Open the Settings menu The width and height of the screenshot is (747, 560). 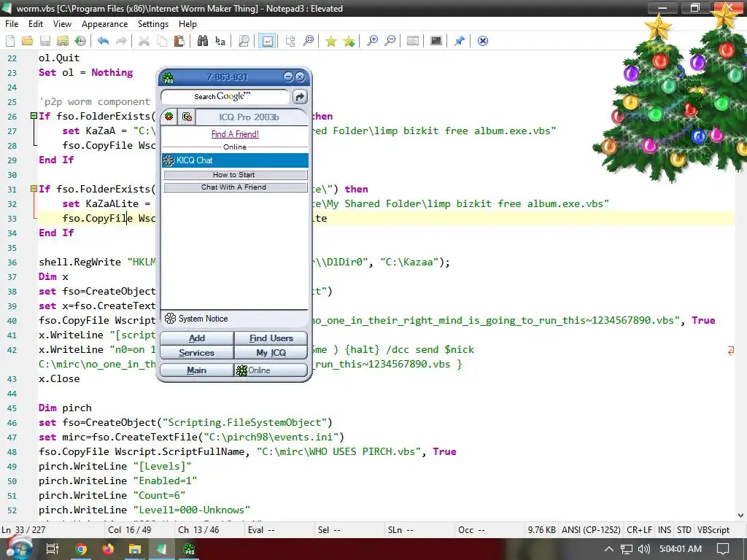pos(153,24)
